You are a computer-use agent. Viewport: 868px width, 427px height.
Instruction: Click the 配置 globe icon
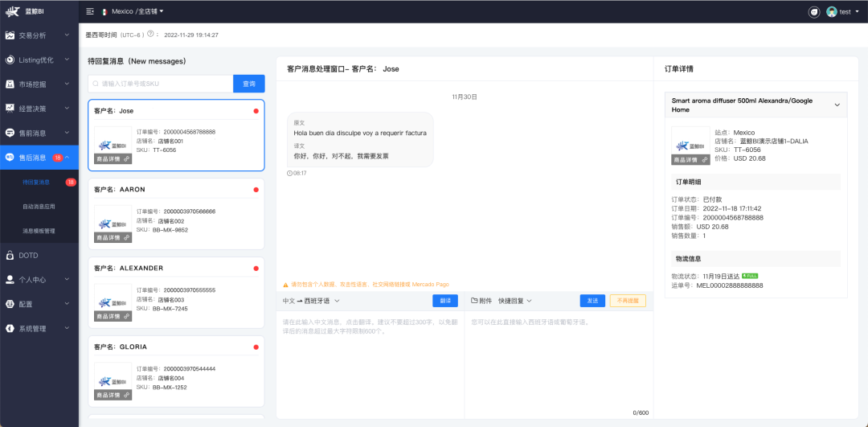[x=10, y=304]
